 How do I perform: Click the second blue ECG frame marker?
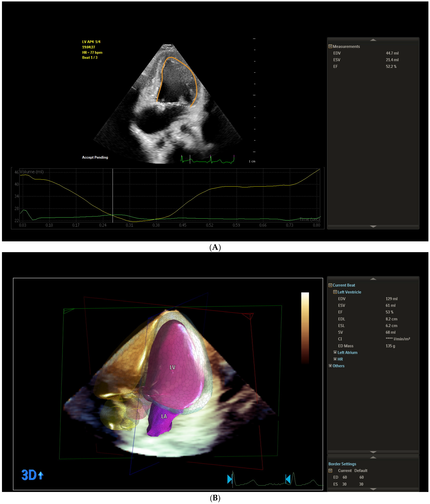pyautogui.click(x=288, y=479)
